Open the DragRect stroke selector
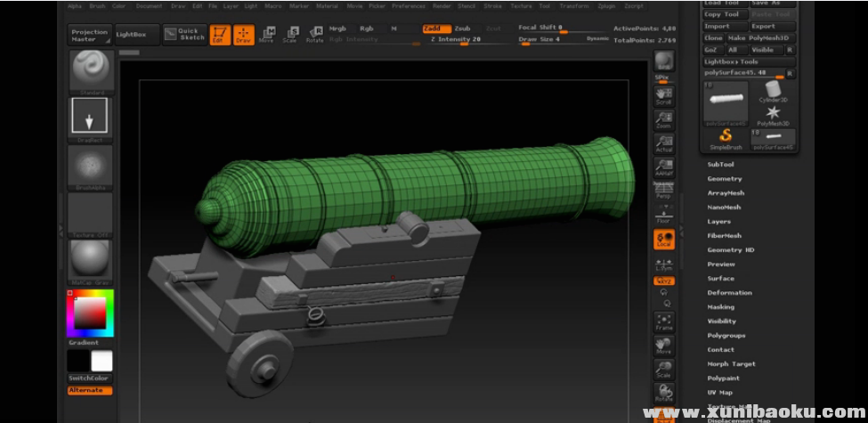Screen dimensions: 868x423 (90, 116)
